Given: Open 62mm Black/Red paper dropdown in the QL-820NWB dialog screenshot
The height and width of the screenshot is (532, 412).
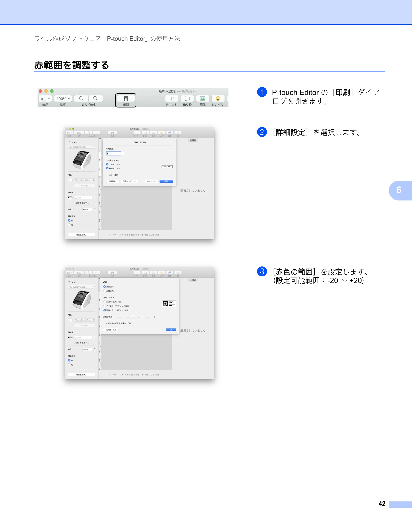Looking at the screenshot, I should [84, 180].
